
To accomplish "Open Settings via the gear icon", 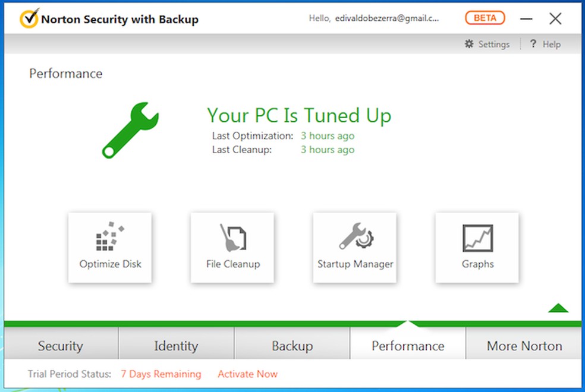I will coord(469,44).
